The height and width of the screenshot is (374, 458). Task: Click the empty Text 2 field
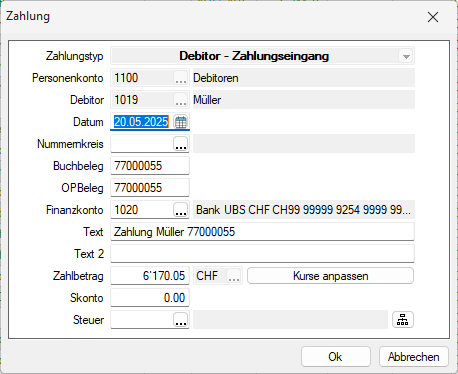(x=263, y=254)
